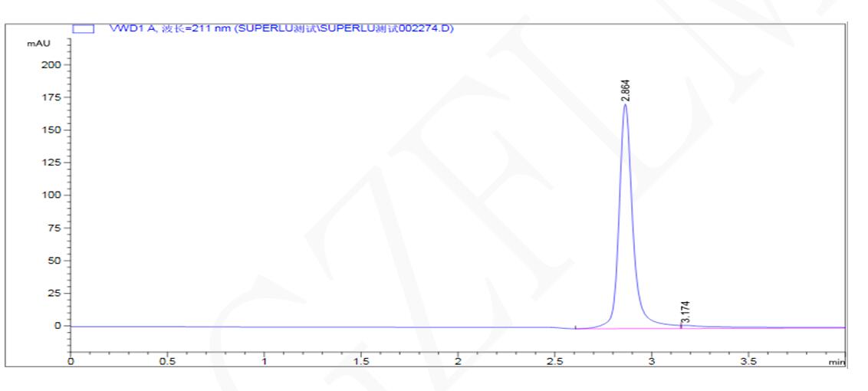868x391 pixels.
Task: Click the 50 value on the y-axis
Action: coord(54,260)
